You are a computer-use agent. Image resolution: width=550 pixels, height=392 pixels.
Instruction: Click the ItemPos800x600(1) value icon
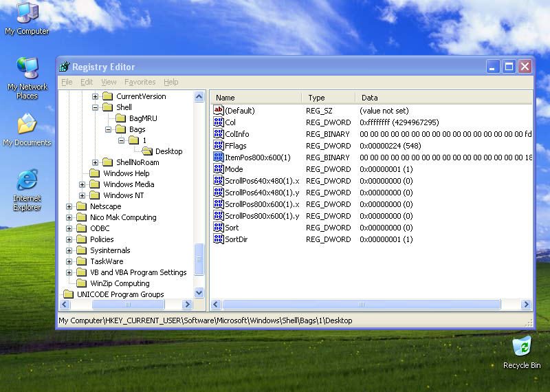[x=218, y=157]
